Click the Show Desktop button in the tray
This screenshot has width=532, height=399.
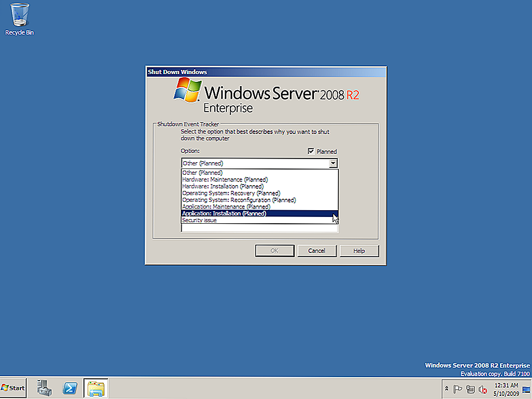point(527,389)
